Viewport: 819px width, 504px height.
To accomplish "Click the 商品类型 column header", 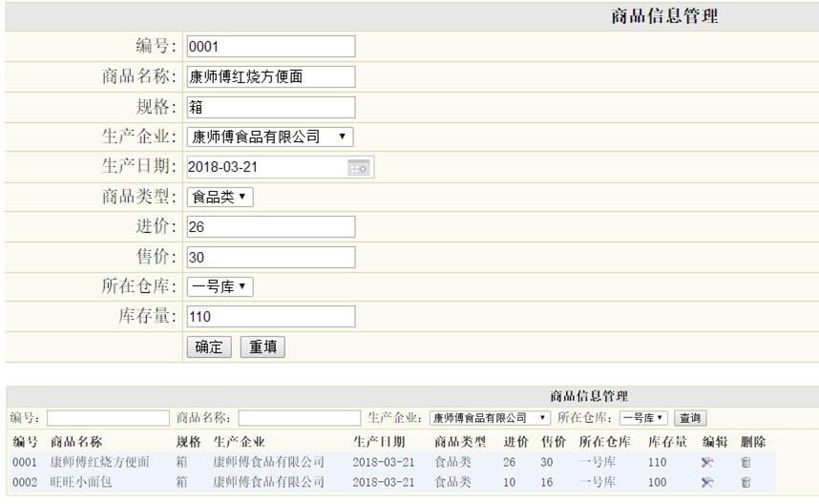I will [460, 442].
